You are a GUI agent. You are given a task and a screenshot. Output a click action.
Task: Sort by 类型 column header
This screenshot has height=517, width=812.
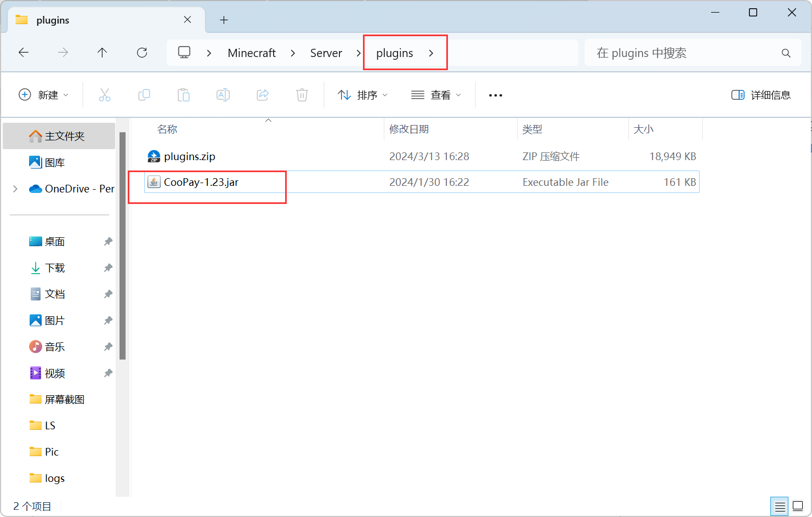[x=532, y=129]
